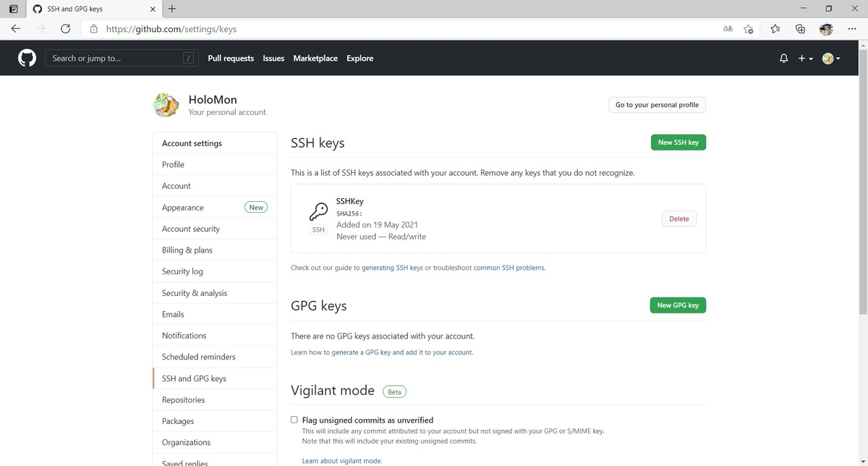868x466 pixels.
Task: Open Marketplace in header
Action: pyautogui.click(x=315, y=59)
